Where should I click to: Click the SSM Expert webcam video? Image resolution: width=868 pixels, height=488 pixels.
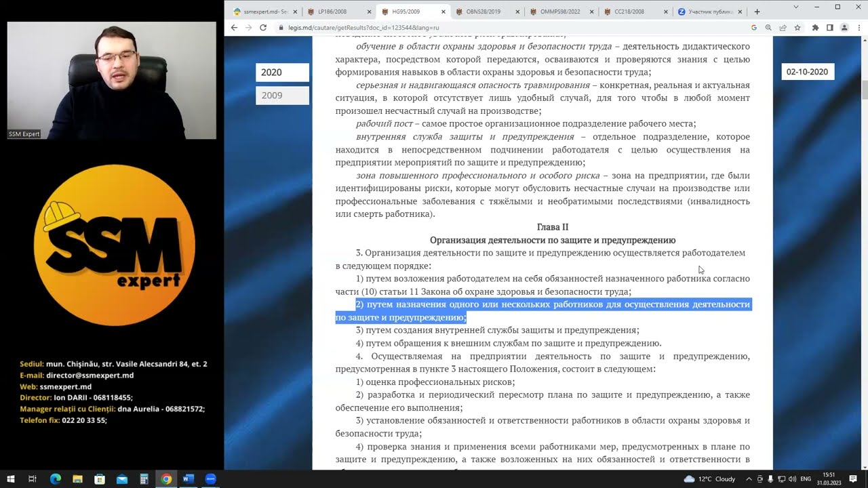point(112,81)
